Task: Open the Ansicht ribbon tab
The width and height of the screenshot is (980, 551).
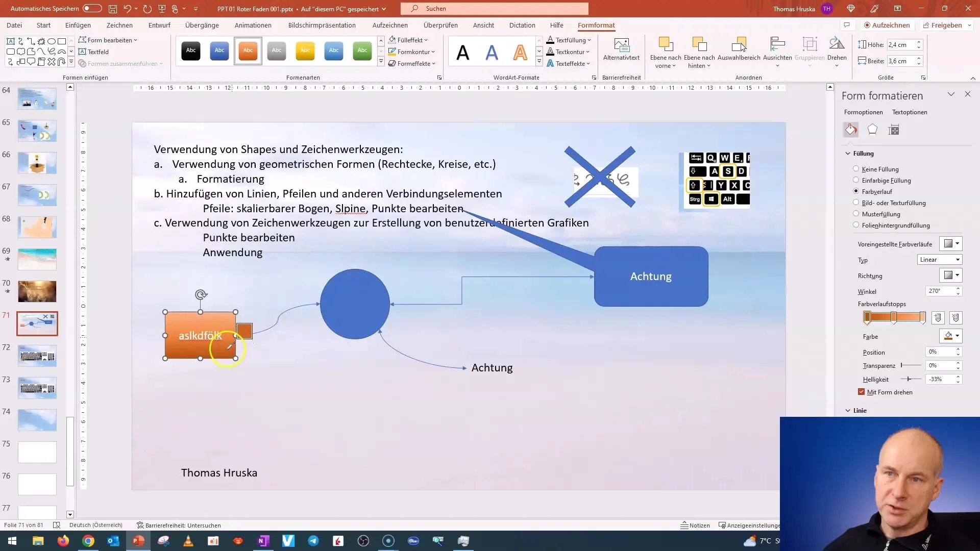Action: tap(483, 25)
